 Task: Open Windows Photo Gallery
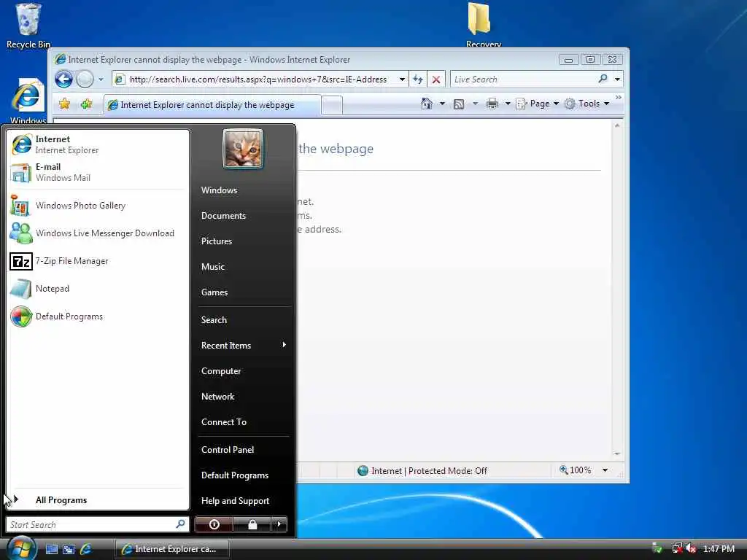click(98, 206)
